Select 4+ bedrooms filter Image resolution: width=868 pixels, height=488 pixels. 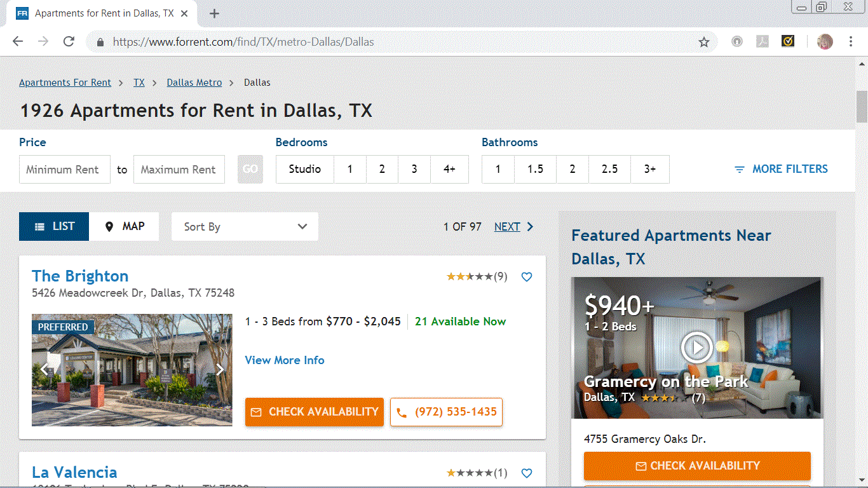(x=449, y=169)
